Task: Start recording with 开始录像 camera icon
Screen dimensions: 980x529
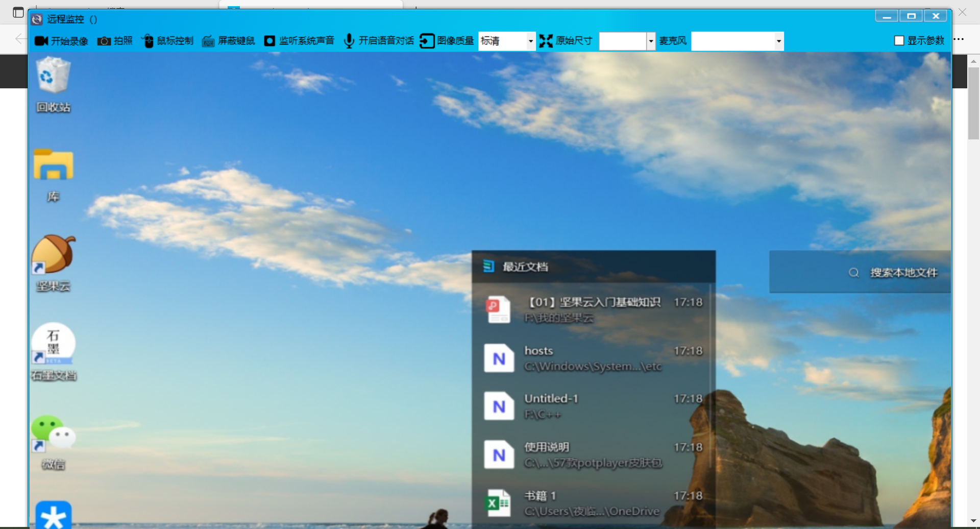Action: [x=61, y=41]
